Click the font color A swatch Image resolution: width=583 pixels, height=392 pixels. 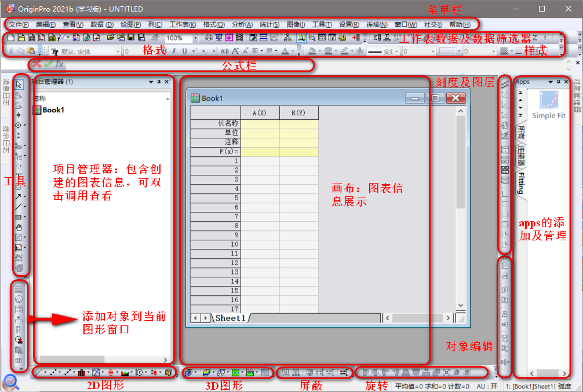point(285,52)
